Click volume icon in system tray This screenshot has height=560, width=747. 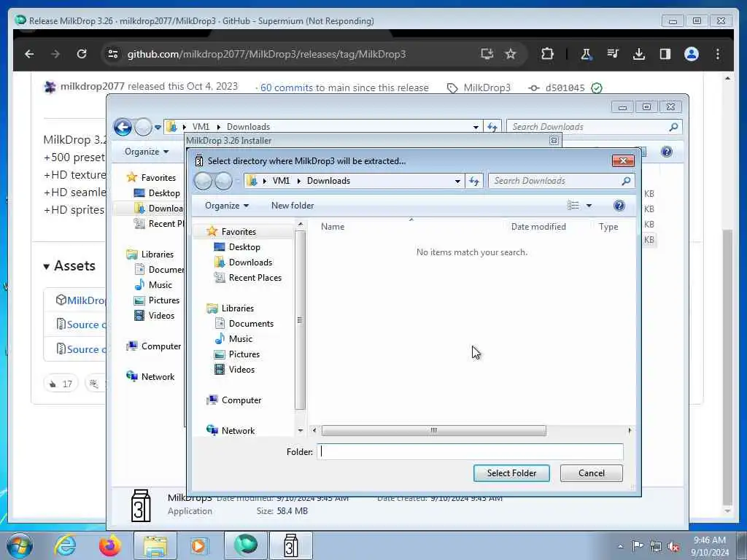pyautogui.click(x=673, y=546)
